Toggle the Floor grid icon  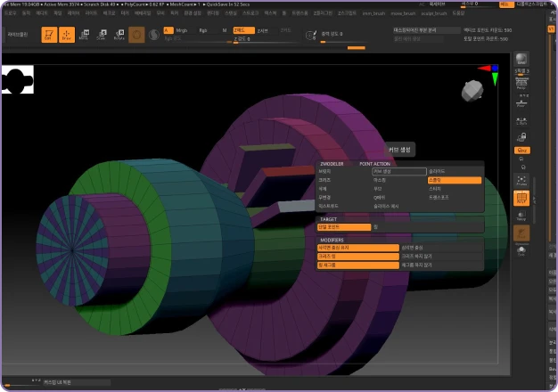[521, 102]
